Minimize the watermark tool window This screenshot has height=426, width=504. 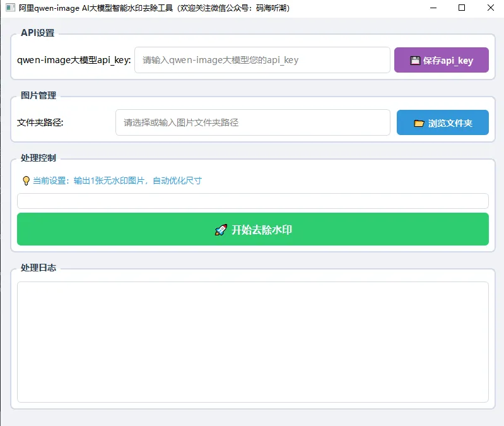(x=433, y=8)
